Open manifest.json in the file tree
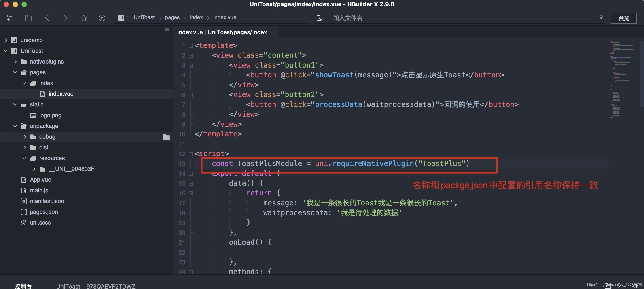The image size is (644, 289). click(x=47, y=201)
